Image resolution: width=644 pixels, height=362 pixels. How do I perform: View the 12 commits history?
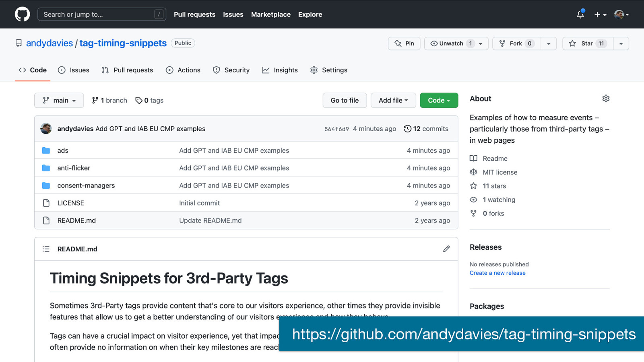(426, 129)
